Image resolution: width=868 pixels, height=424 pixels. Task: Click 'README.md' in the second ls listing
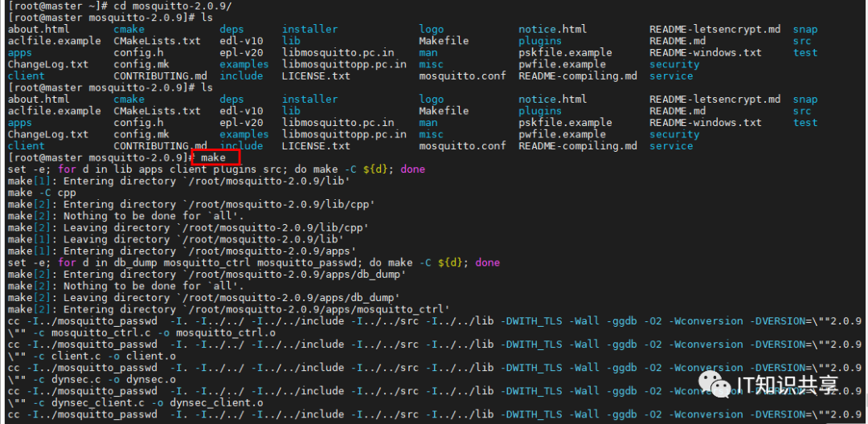(x=677, y=111)
